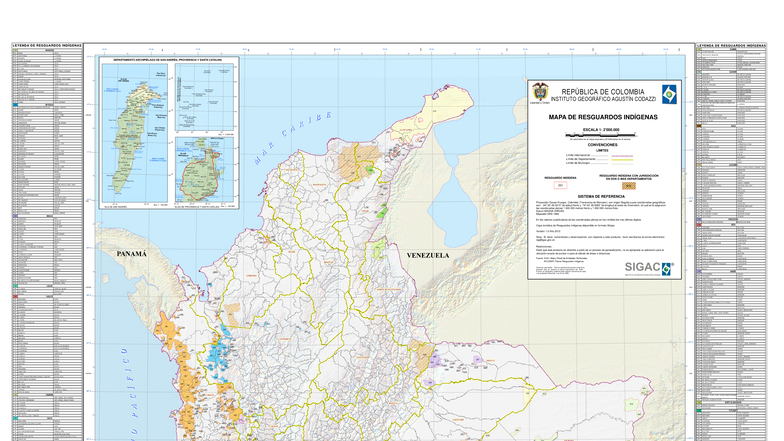Click the right 'LEYENDA DE RESGUARDOS INDÍGENAS' header
Screen dimensions: 784x441
(x=731, y=46)
